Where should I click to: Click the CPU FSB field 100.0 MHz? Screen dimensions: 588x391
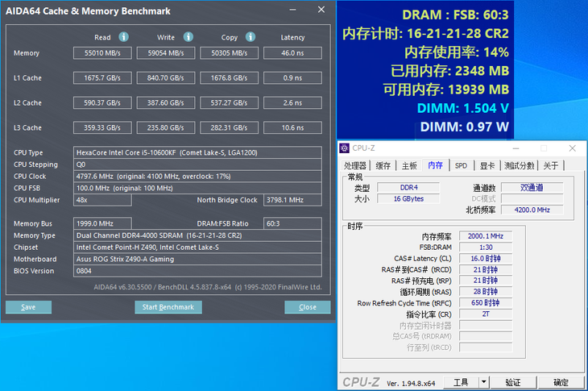197,188
